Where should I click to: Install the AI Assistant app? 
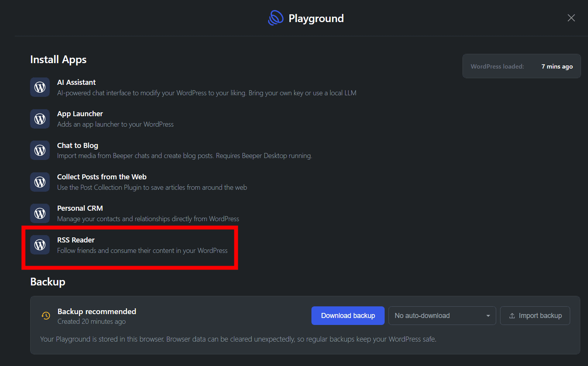coord(76,82)
